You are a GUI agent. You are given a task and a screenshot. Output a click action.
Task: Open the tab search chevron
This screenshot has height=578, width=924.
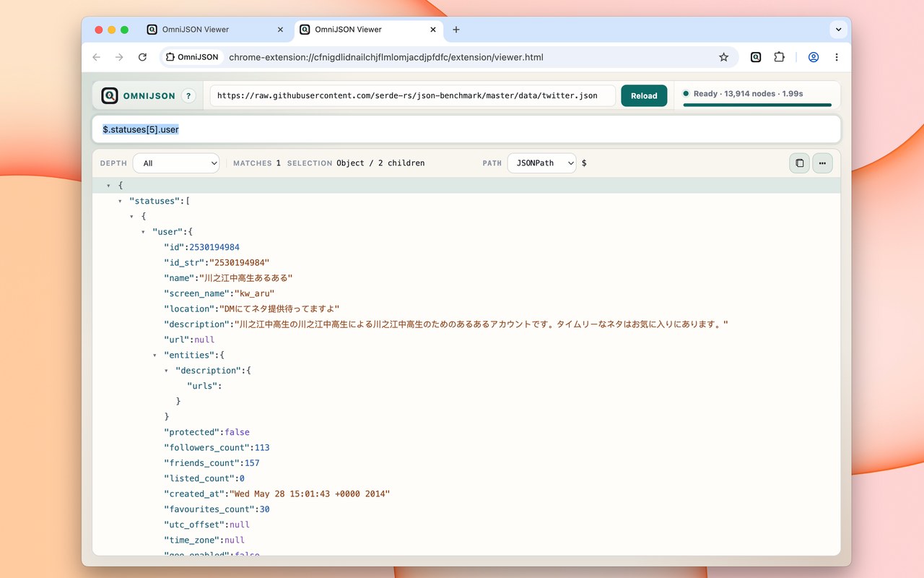coord(838,30)
